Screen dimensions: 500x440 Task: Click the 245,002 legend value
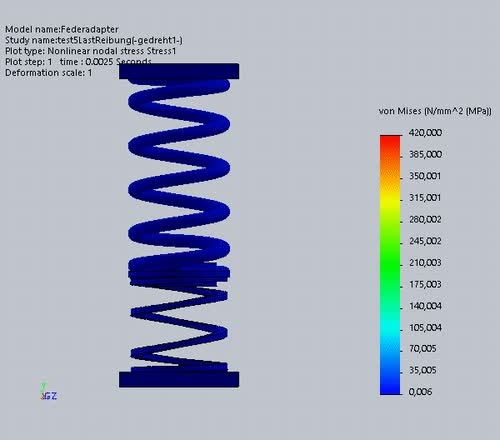click(425, 241)
